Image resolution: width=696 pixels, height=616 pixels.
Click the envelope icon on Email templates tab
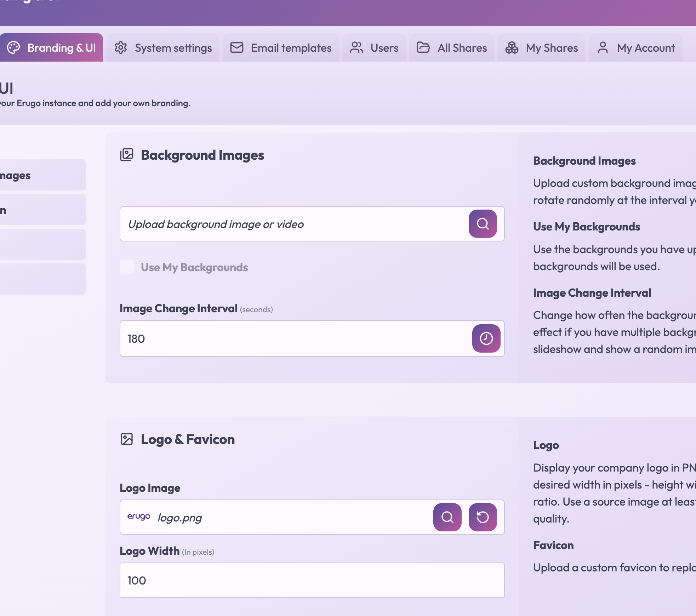pos(237,47)
